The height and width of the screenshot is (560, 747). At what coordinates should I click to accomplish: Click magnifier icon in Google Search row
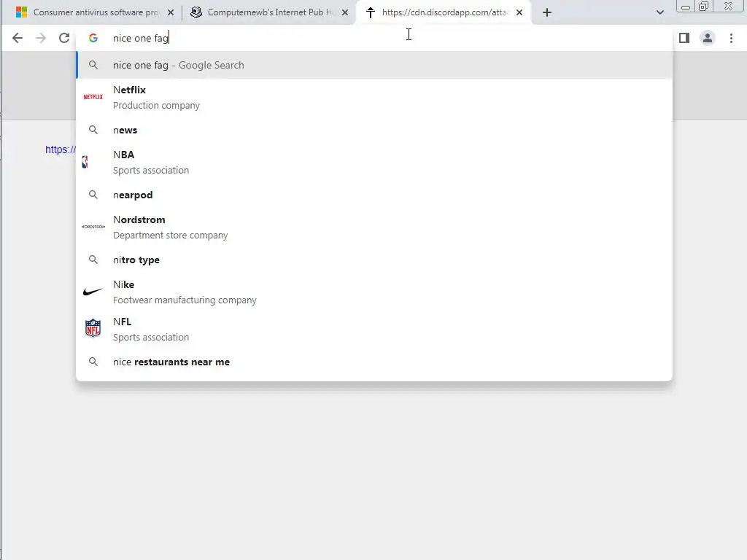93,65
